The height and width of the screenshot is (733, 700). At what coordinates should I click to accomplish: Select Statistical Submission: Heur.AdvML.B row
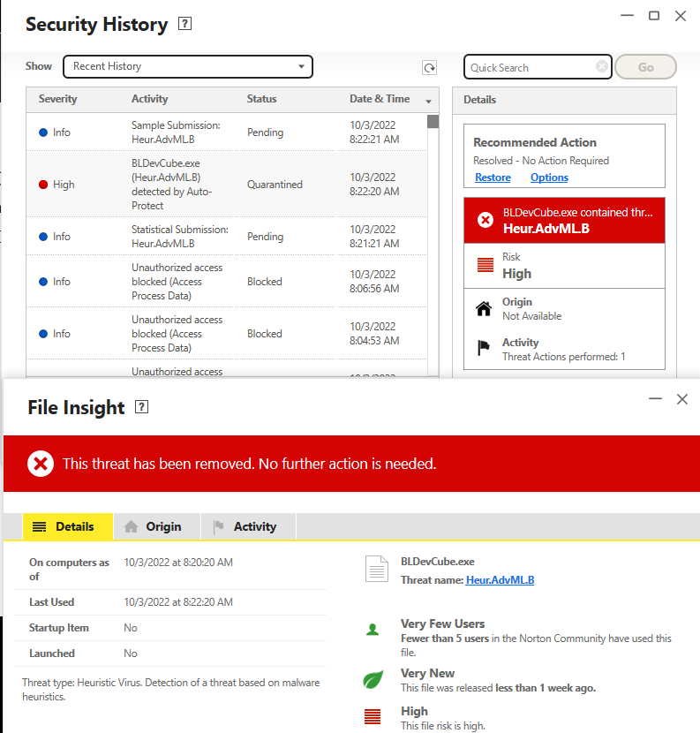click(227, 237)
